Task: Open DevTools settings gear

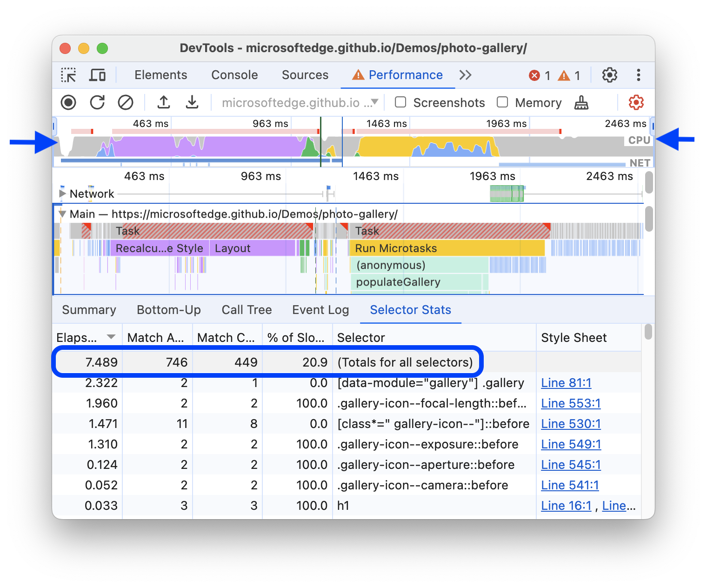Action: [x=609, y=75]
